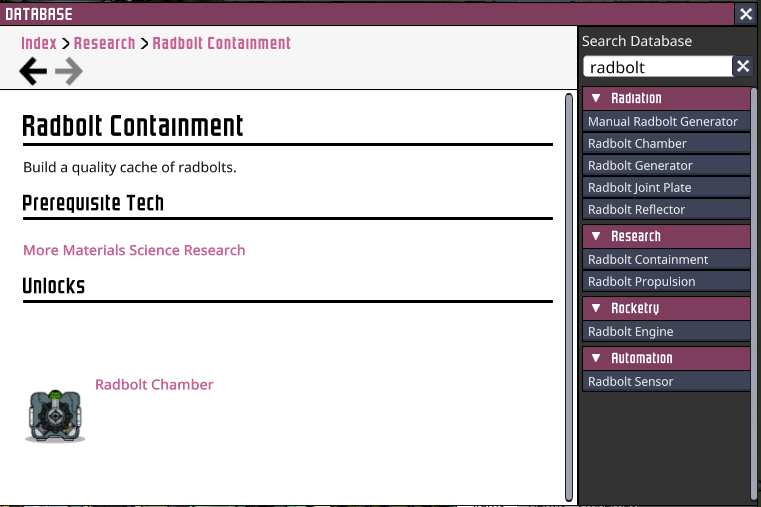Click the Prerequisite Tech heading

[x=93, y=203]
